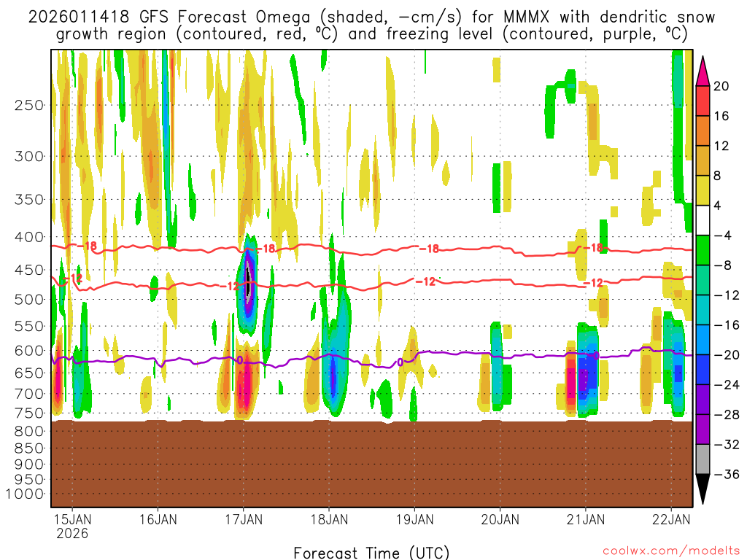Image resolution: width=747 pixels, height=560 pixels.
Task: Click the Forecast Time (UTC) axis title
Action: (371, 552)
